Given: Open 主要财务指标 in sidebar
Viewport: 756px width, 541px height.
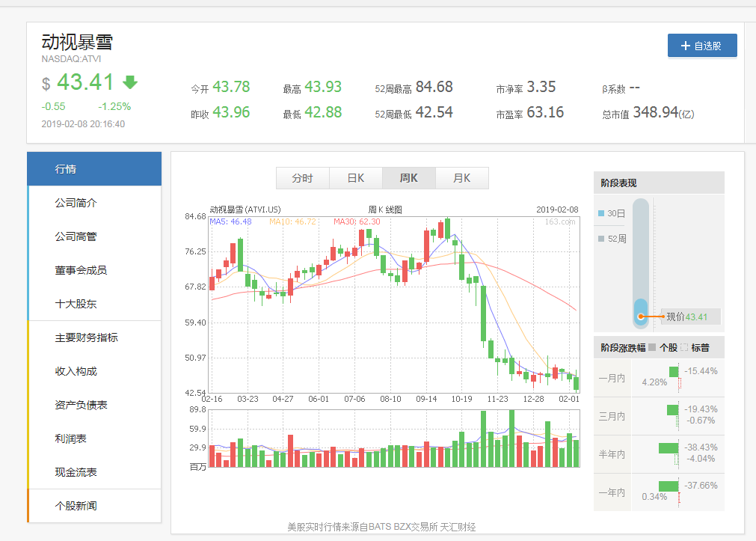Looking at the screenshot, I should point(94,337).
